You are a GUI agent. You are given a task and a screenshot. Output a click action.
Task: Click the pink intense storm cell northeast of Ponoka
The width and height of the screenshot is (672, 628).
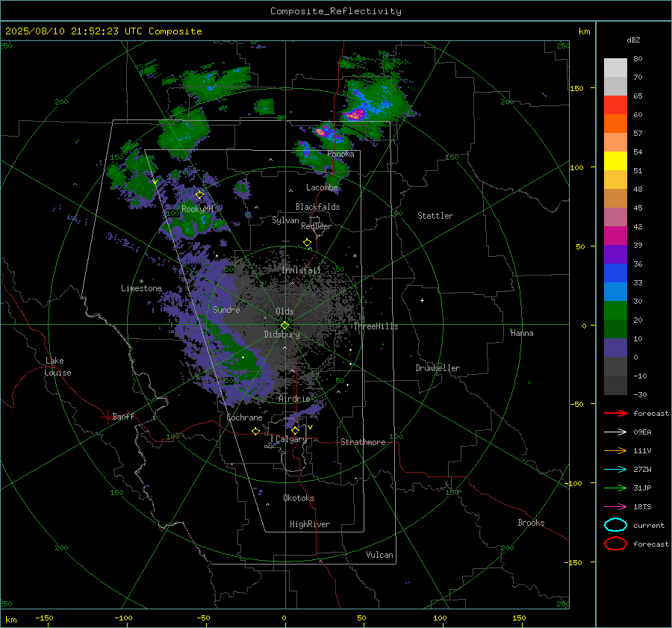point(355,114)
